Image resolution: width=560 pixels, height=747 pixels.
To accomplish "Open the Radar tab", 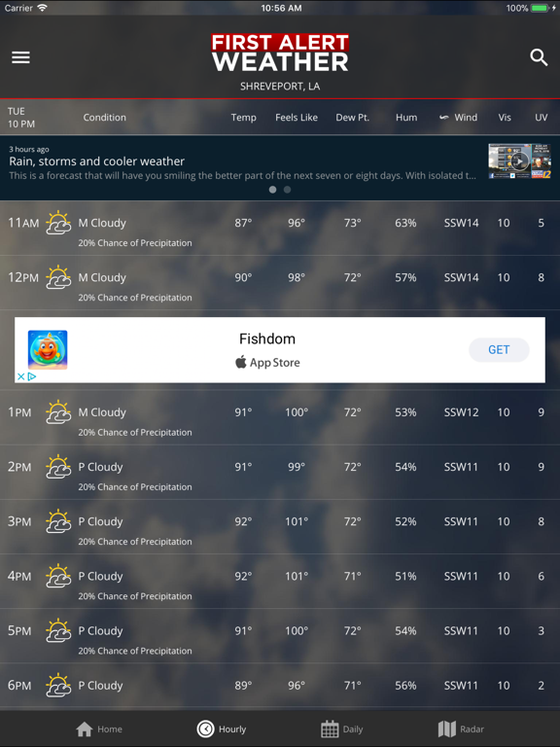I will click(461, 729).
